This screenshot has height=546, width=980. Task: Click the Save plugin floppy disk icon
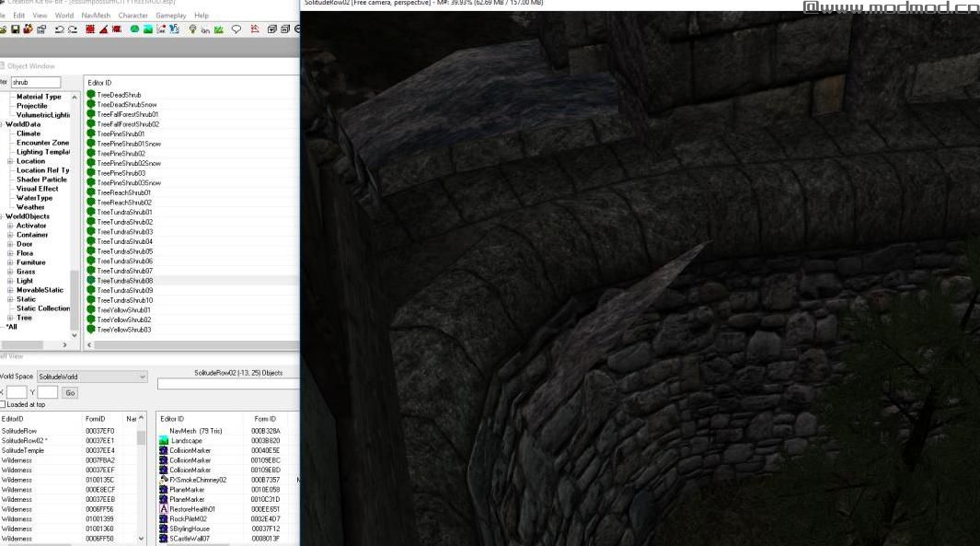[x=15, y=29]
